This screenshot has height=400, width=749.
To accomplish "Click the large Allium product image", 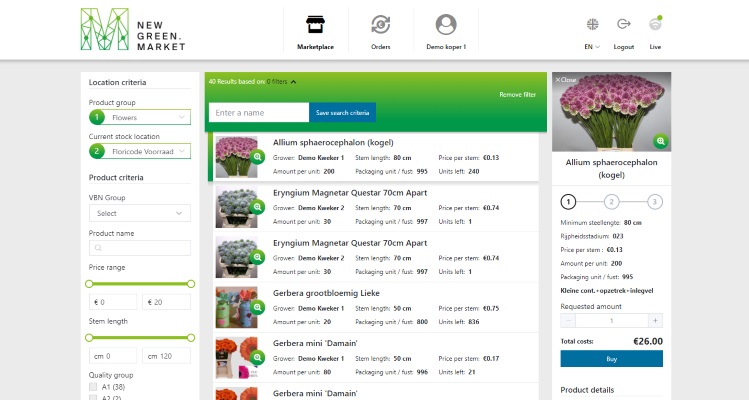I will point(611,112).
